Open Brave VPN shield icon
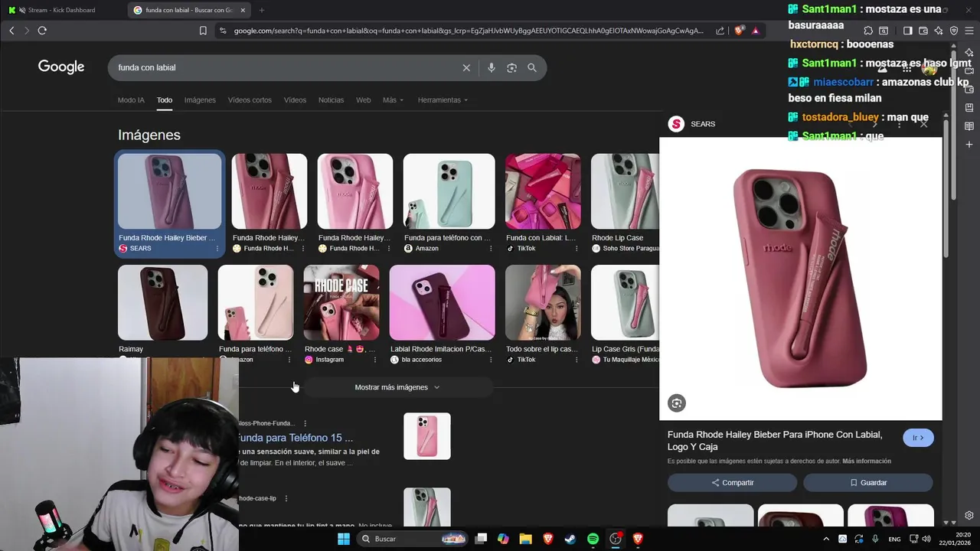The height and width of the screenshot is (551, 980). point(954,31)
